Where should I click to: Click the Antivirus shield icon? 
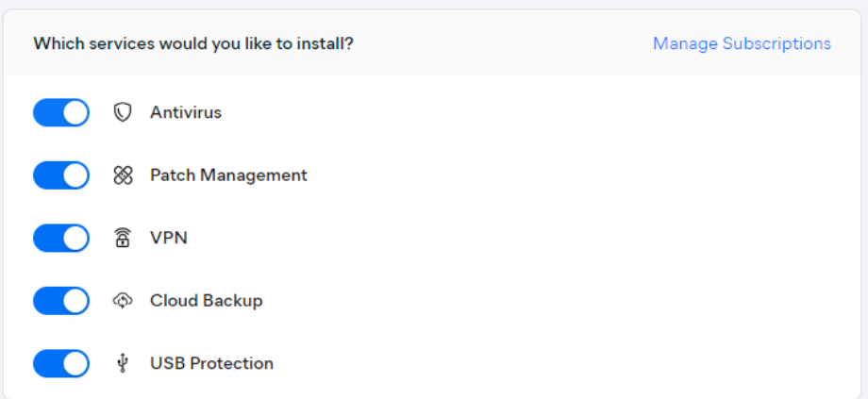(x=122, y=113)
